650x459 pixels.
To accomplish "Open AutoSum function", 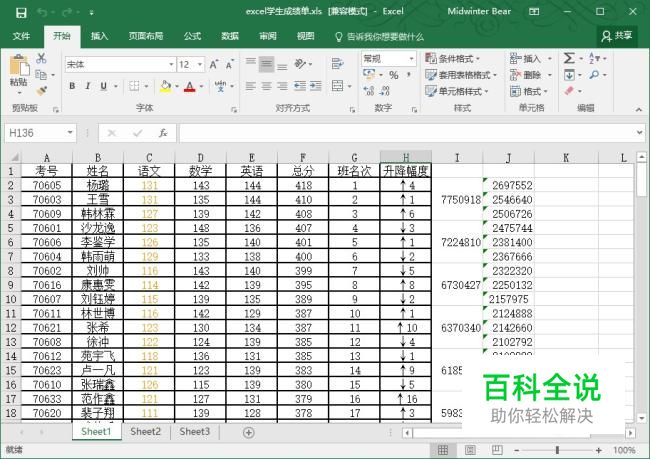I will (x=569, y=58).
